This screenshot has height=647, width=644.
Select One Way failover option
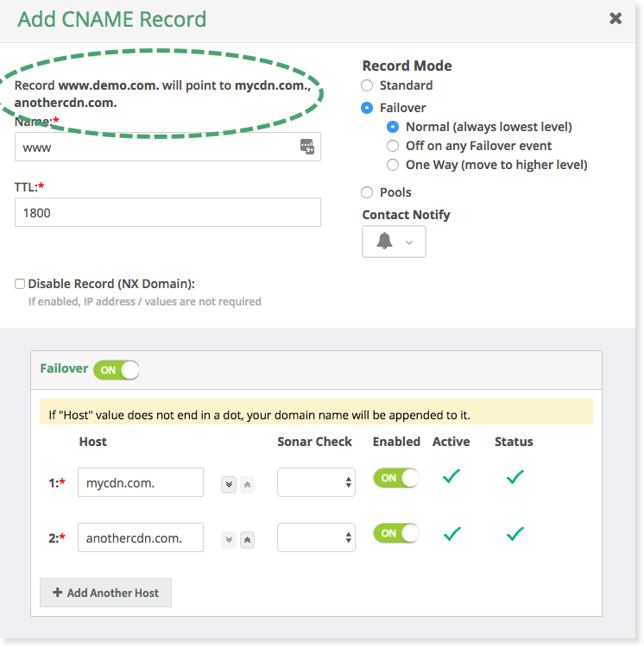(x=393, y=165)
